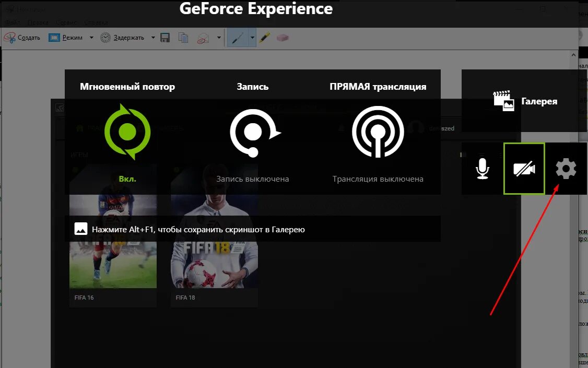Click the 'Запись выключена' status text
Image resolution: width=588 pixels, height=368 pixels.
click(x=252, y=179)
